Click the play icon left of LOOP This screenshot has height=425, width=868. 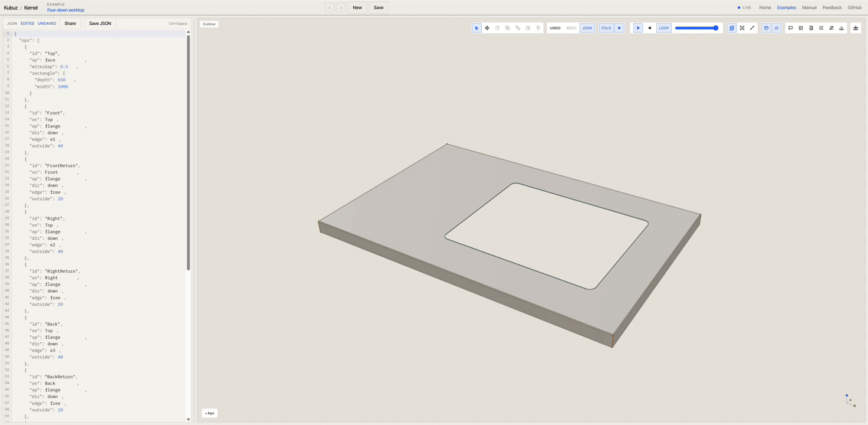tap(638, 28)
